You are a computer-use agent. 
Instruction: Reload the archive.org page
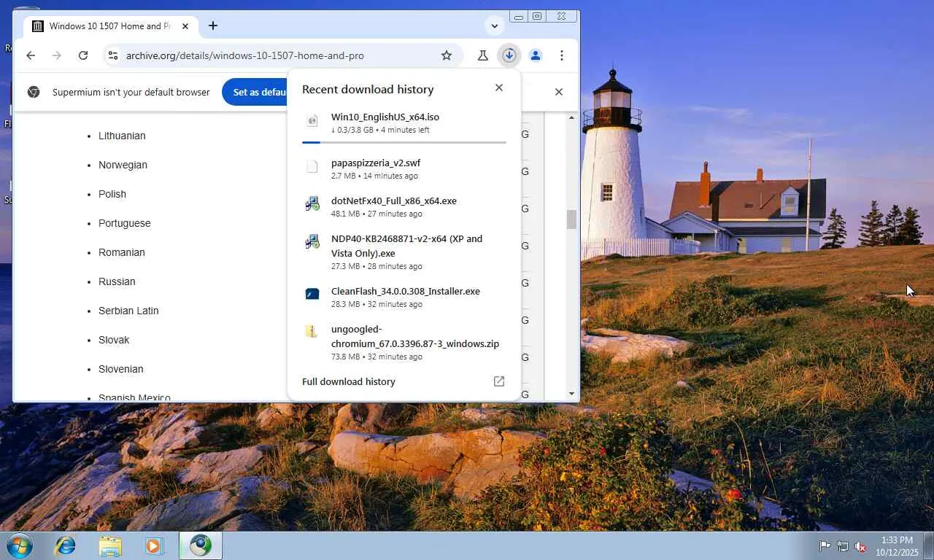pyautogui.click(x=83, y=55)
